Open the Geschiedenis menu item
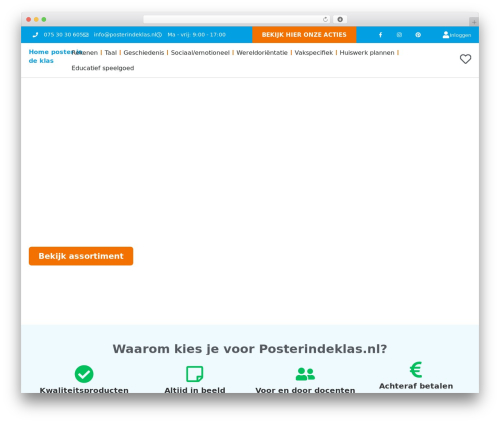 click(144, 53)
